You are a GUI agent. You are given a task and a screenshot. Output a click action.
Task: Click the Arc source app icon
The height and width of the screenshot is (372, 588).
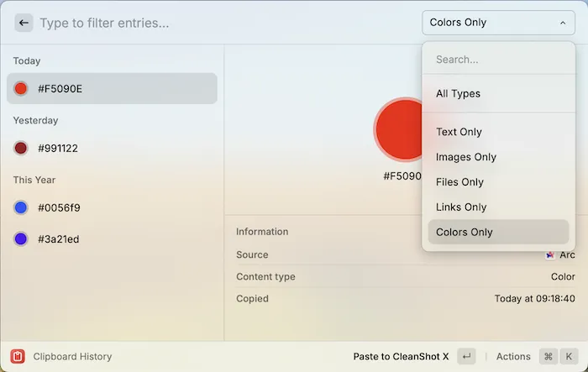(x=550, y=254)
